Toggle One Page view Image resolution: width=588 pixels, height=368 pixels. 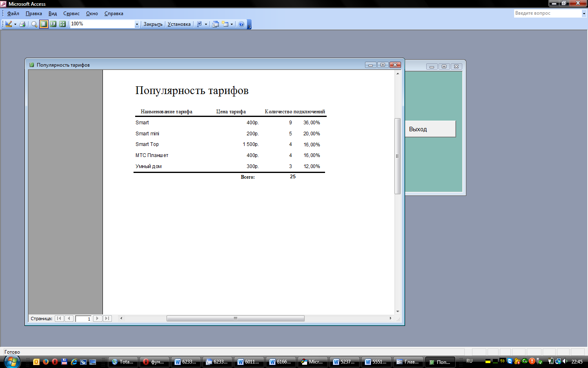click(x=44, y=24)
